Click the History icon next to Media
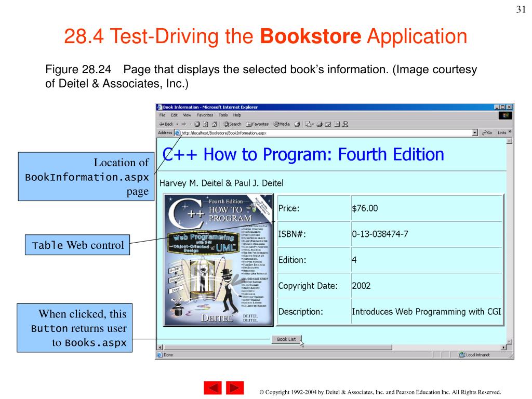Image resolution: width=532 pixels, height=399 pixels. [297, 124]
